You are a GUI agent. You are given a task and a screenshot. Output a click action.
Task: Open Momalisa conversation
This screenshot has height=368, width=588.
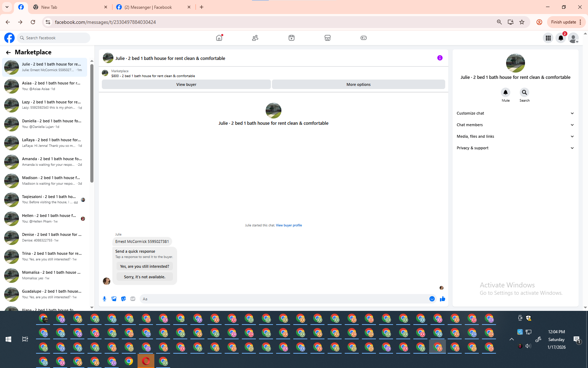pos(45,275)
